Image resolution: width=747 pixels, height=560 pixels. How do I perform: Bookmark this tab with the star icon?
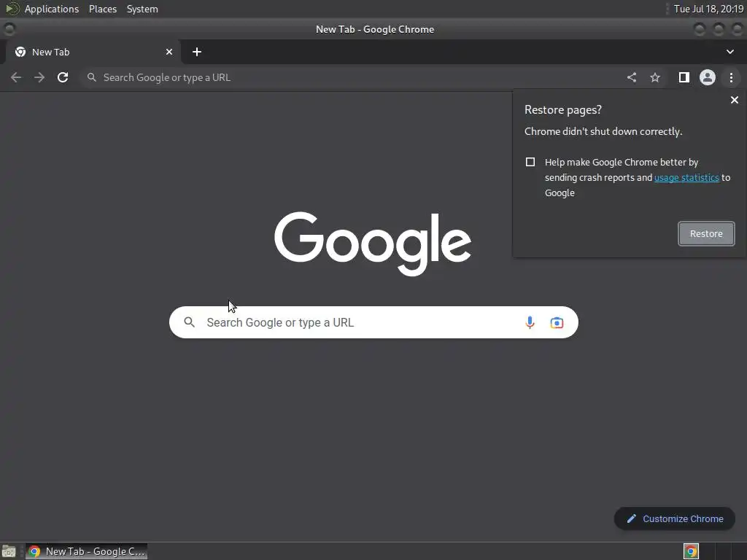[x=655, y=77]
